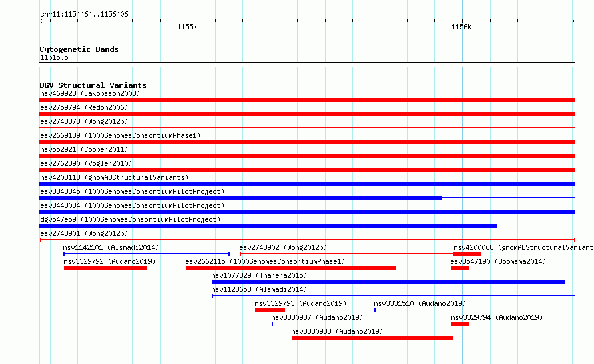Select the blue bar under esv3448034
Viewport: 594px width, 364px height.
pyautogui.click(x=307, y=212)
